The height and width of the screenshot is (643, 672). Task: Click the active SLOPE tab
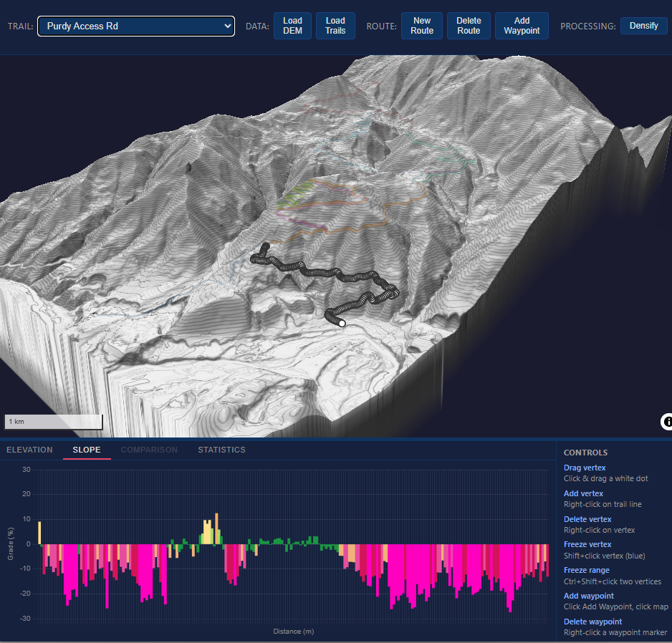click(x=87, y=450)
